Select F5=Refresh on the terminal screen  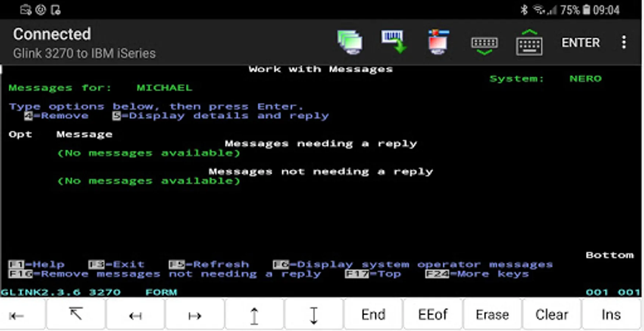click(x=209, y=264)
